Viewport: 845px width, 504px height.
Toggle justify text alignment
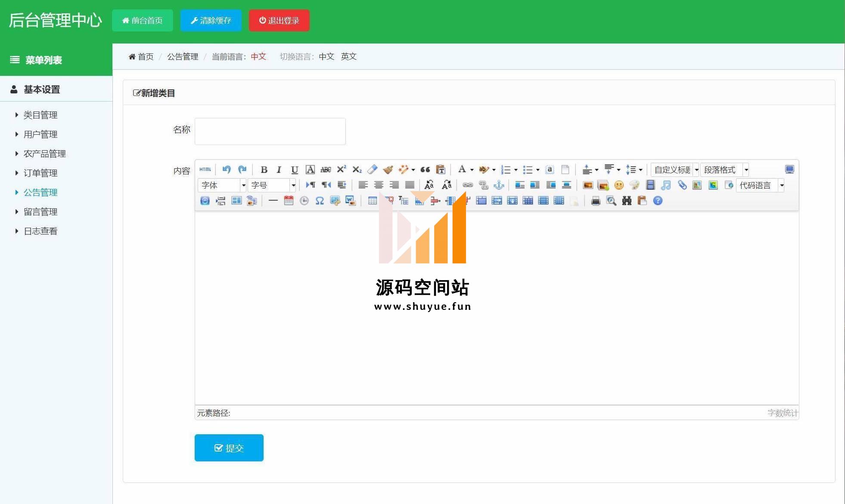[x=410, y=185]
